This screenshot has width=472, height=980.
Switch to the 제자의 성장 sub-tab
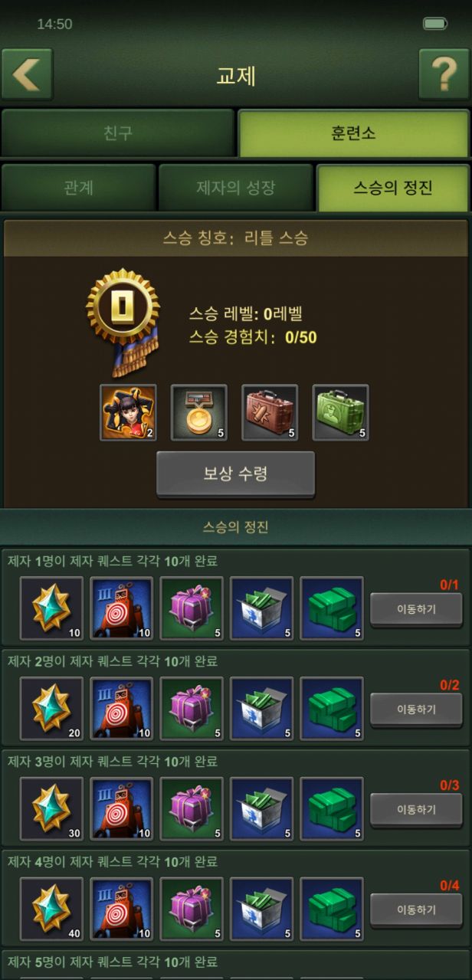tap(236, 188)
